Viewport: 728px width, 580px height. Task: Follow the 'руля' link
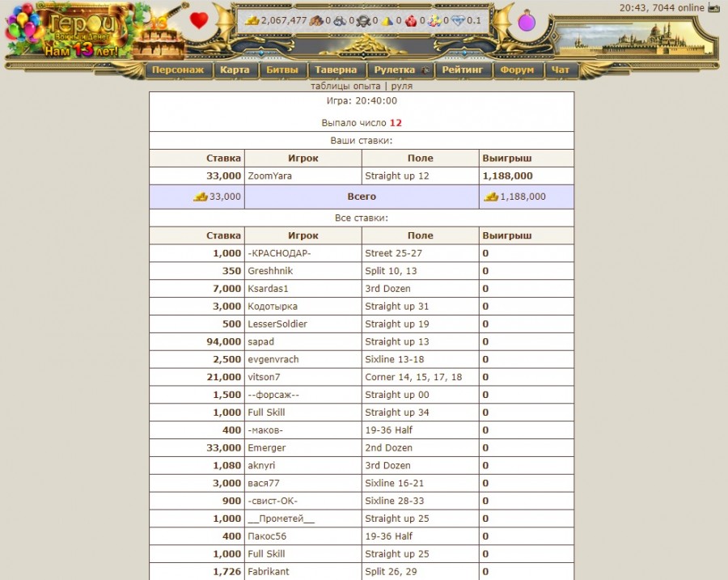pyautogui.click(x=401, y=86)
